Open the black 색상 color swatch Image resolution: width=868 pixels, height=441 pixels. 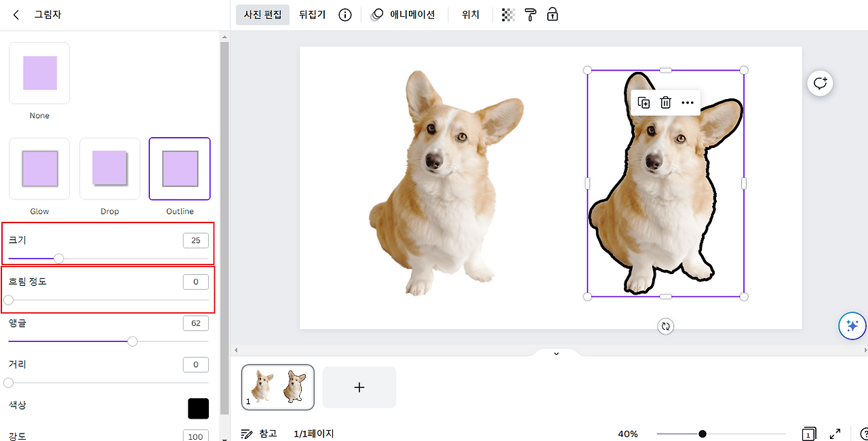tap(198, 408)
